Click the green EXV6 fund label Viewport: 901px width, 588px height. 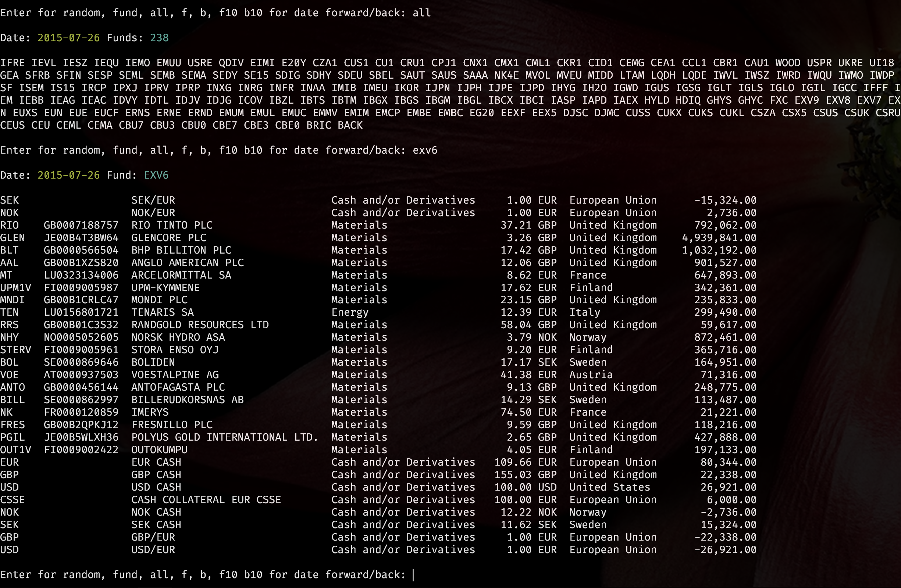point(156,175)
